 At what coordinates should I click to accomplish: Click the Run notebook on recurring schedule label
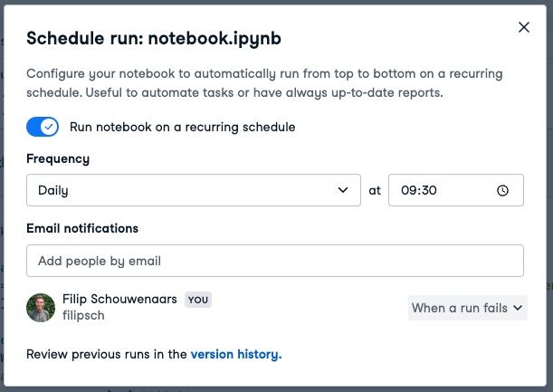pos(182,127)
